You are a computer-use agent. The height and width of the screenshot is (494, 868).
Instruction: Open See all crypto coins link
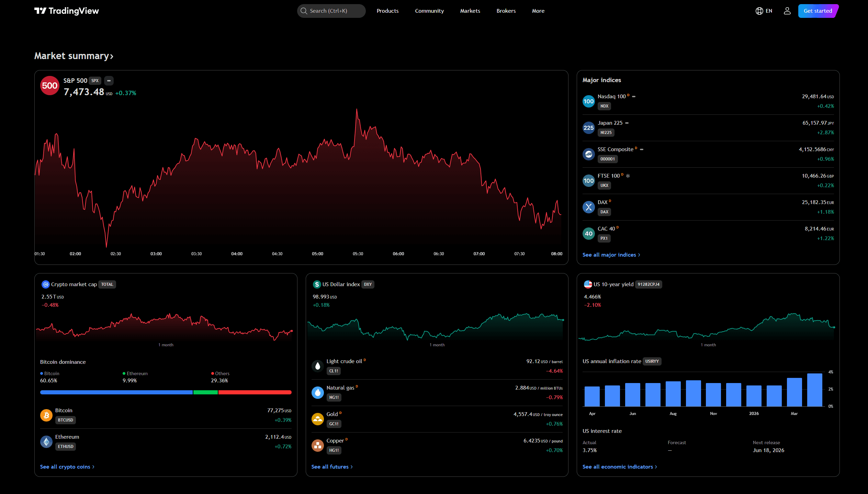67,467
